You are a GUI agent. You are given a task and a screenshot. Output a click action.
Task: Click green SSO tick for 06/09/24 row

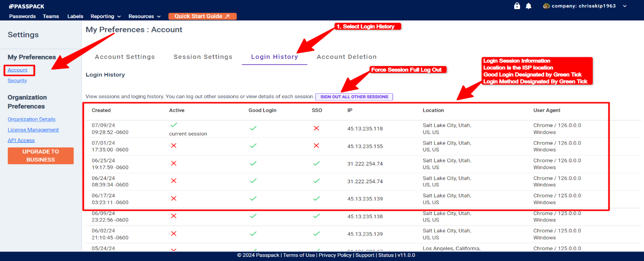click(316, 216)
